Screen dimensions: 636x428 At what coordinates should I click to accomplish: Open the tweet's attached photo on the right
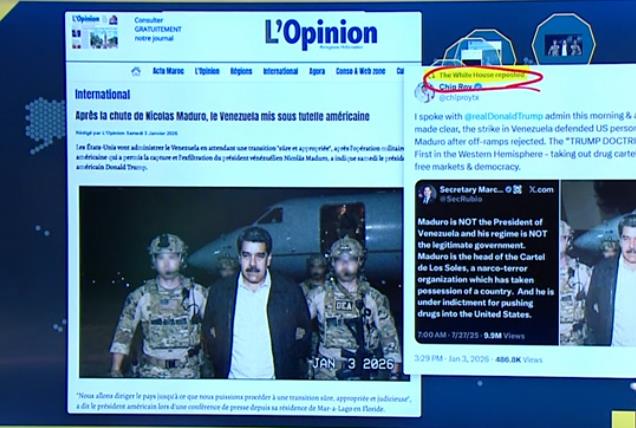(x=598, y=263)
